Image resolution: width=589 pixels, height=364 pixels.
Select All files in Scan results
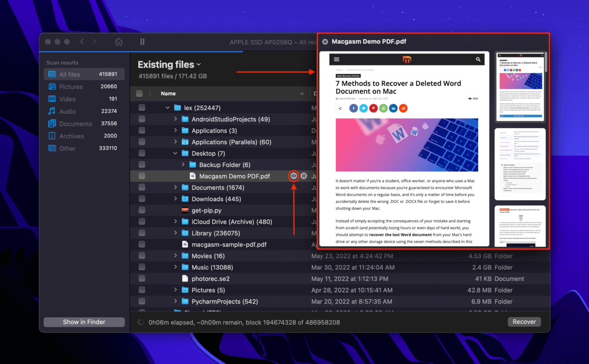pyautogui.click(x=84, y=75)
